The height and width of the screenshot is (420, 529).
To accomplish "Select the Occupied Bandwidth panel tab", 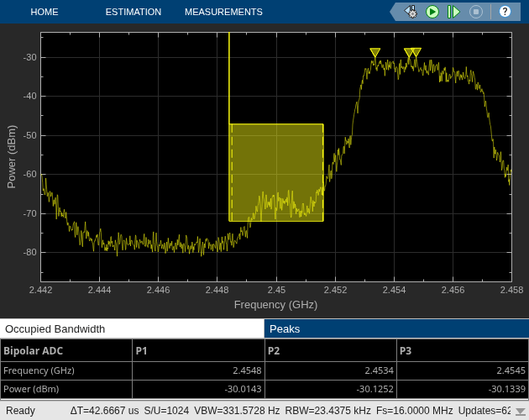I will [132, 328].
